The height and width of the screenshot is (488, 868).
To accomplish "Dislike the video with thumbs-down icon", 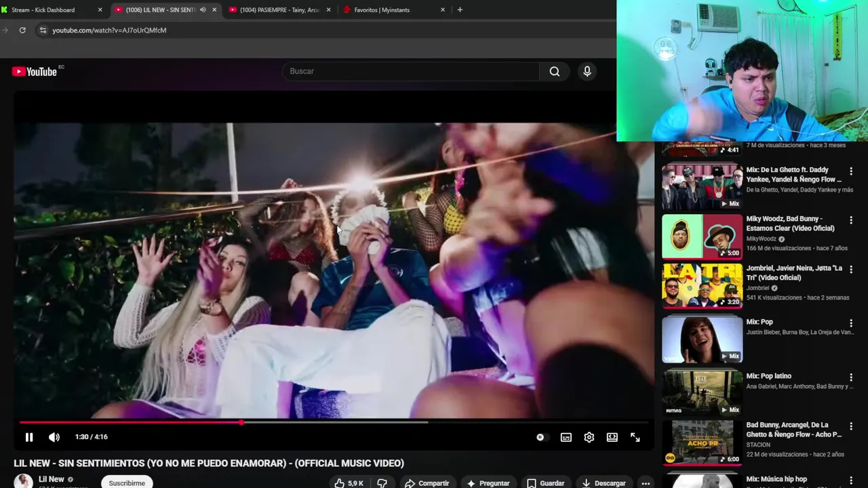I will (x=382, y=483).
